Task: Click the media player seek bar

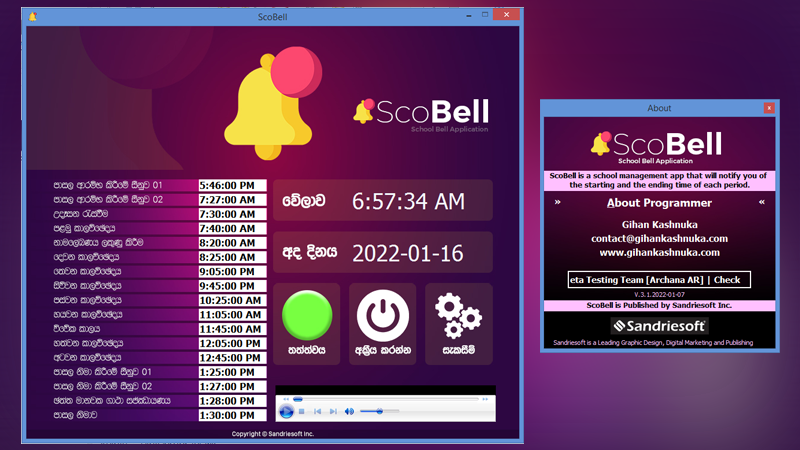Action: (386, 399)
